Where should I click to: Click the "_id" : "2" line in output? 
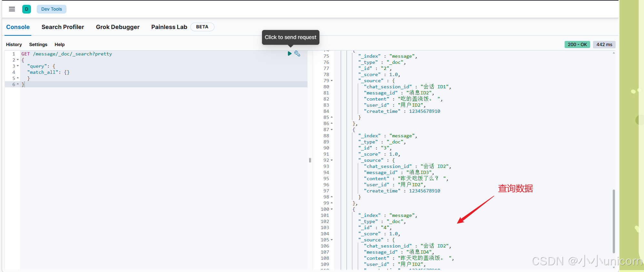pos(375,68)
